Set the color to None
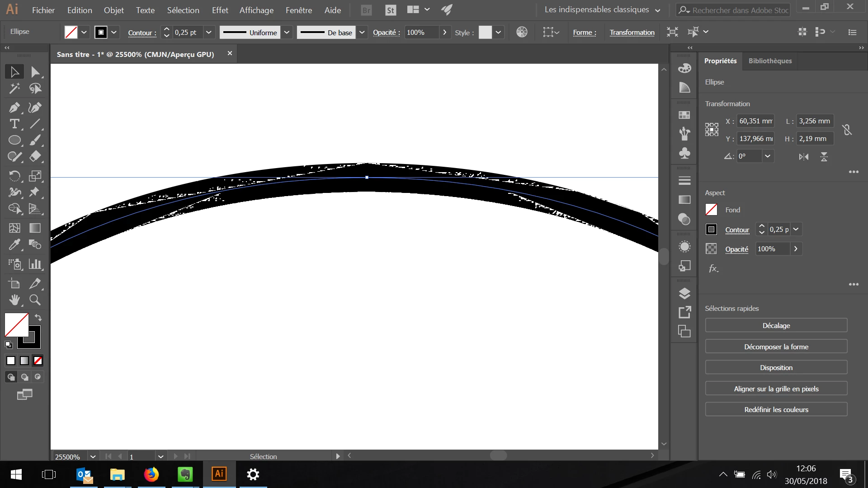The width and height of the screenshot is (868, 488). pyautogui.click(x=38, y=361)
